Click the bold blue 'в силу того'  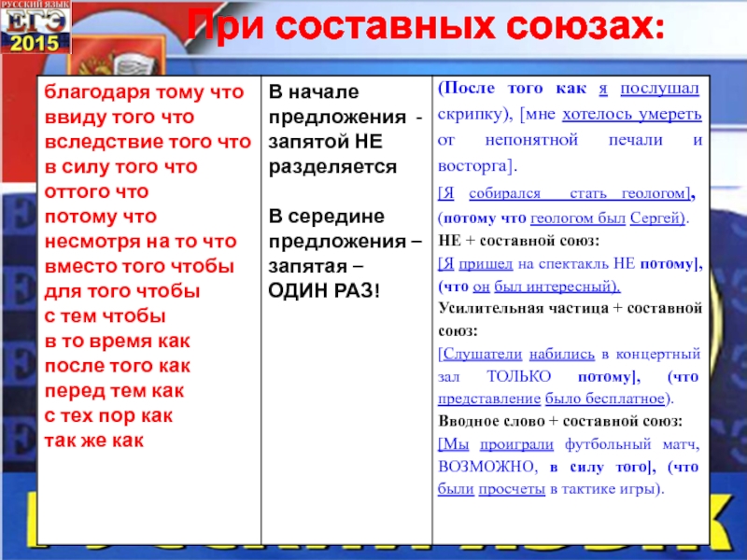[x=598, y=468]
